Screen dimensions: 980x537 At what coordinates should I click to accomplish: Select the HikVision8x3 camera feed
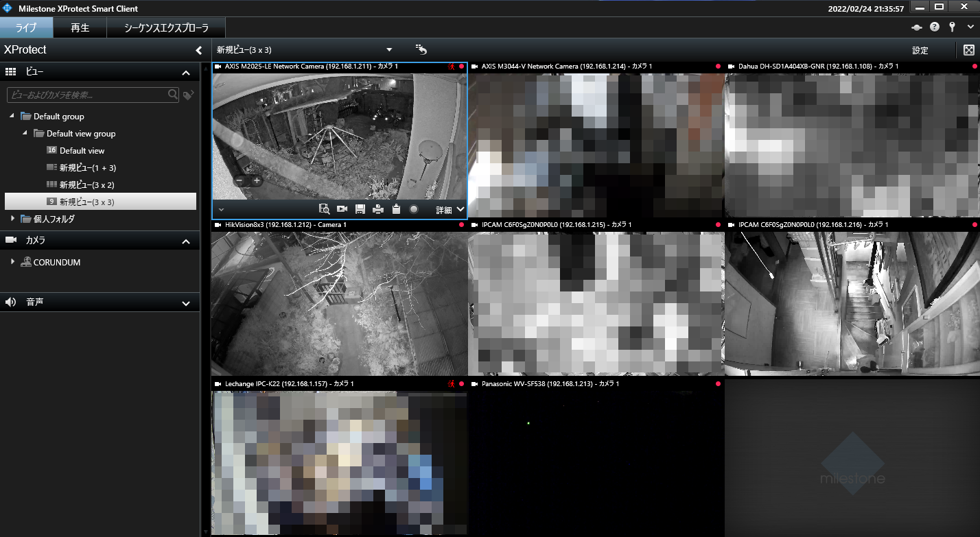coord(339,304)
